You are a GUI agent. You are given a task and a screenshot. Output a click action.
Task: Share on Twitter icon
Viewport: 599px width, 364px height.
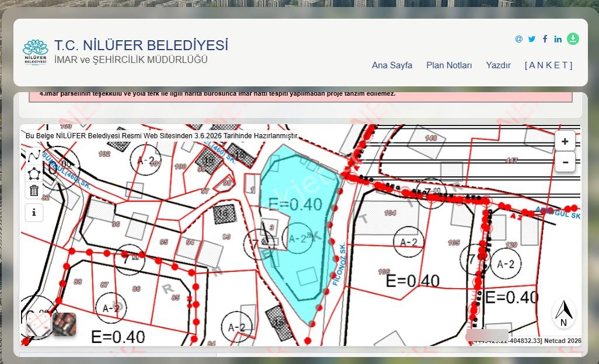[x=532, y=39]
